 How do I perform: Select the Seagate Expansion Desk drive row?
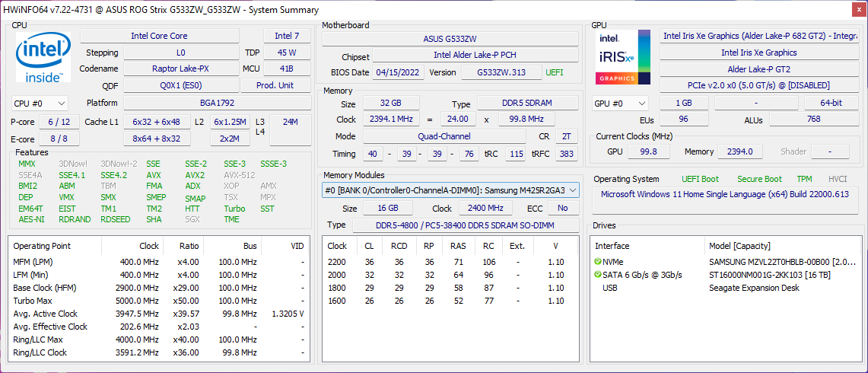pos(753,288)
